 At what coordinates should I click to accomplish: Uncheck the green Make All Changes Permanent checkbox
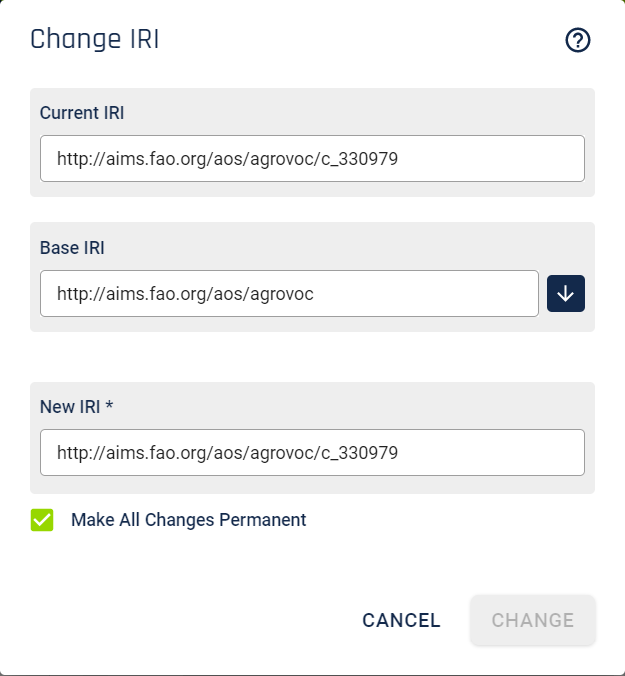click(x=42, y=520)
